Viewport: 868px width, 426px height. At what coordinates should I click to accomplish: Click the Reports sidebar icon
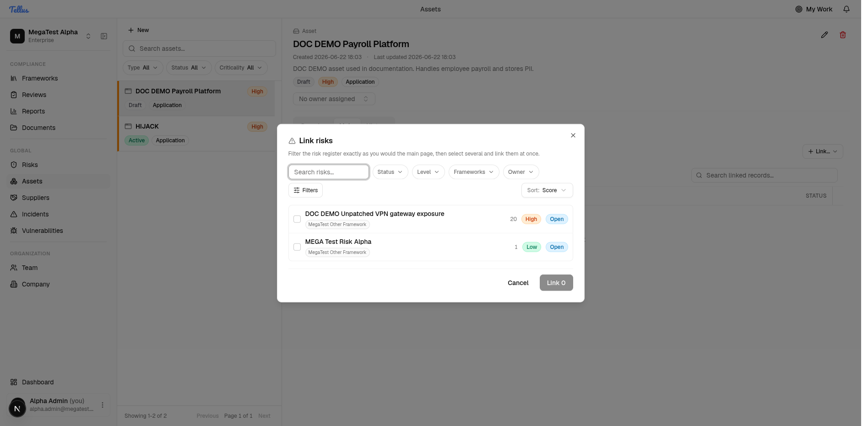[x=14, y=111]
